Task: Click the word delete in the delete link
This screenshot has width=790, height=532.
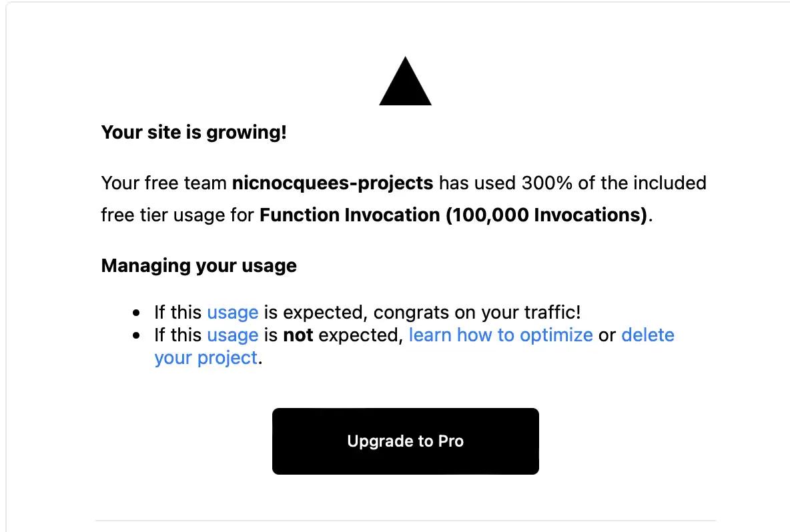Action: pyautogui.click(x=647, y=335)
